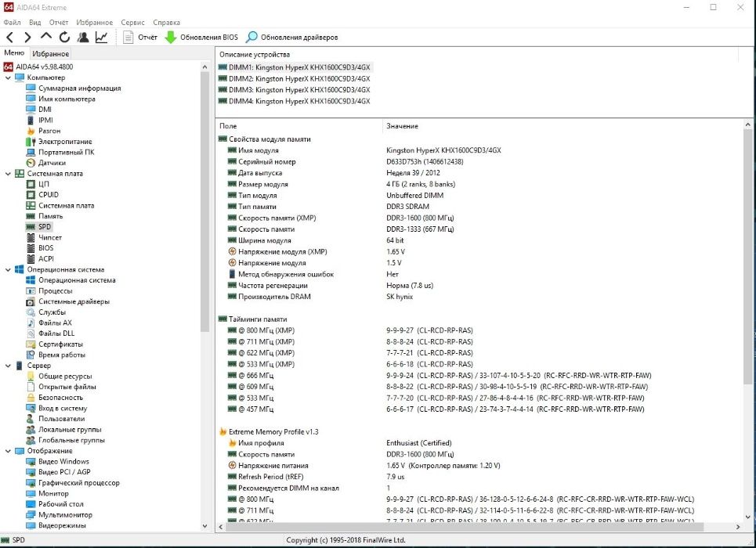756x548 pixels.
Task: Switch to the Избранное sidebar tab
Action: [x=51, y=53]
